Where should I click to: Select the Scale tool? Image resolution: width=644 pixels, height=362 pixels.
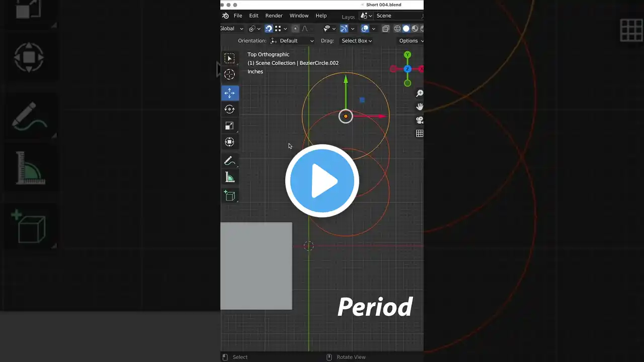coord(229,126)
